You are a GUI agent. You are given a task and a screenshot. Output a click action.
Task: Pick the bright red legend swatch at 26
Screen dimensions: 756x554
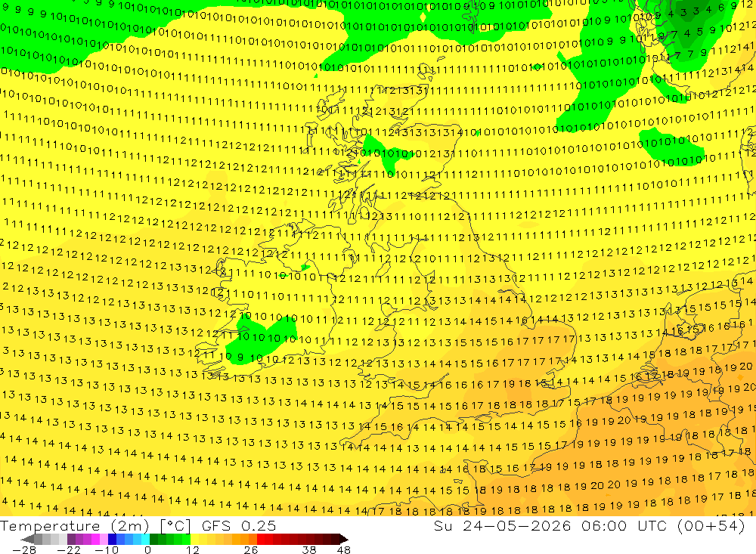pos(261,539)
